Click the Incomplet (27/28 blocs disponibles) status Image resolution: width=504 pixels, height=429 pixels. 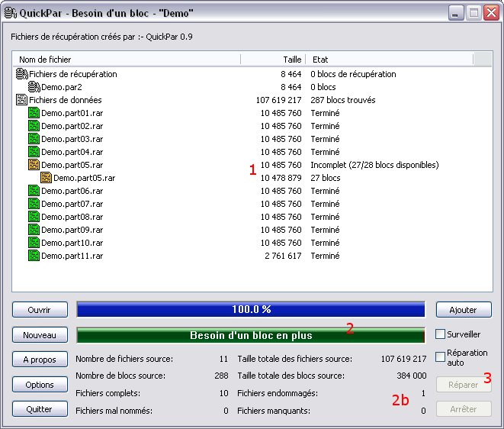(x=374, y=165)
